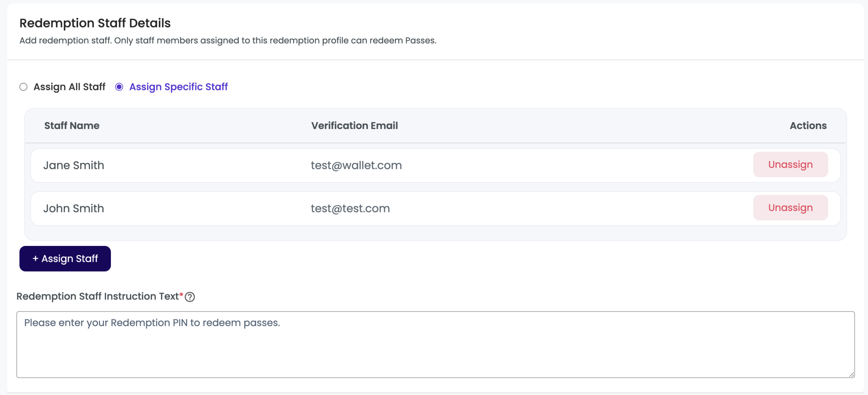This screenshot has width=868, height=395.
Task: Click the Staff Name column header
Action: click(x=72, y=126)
